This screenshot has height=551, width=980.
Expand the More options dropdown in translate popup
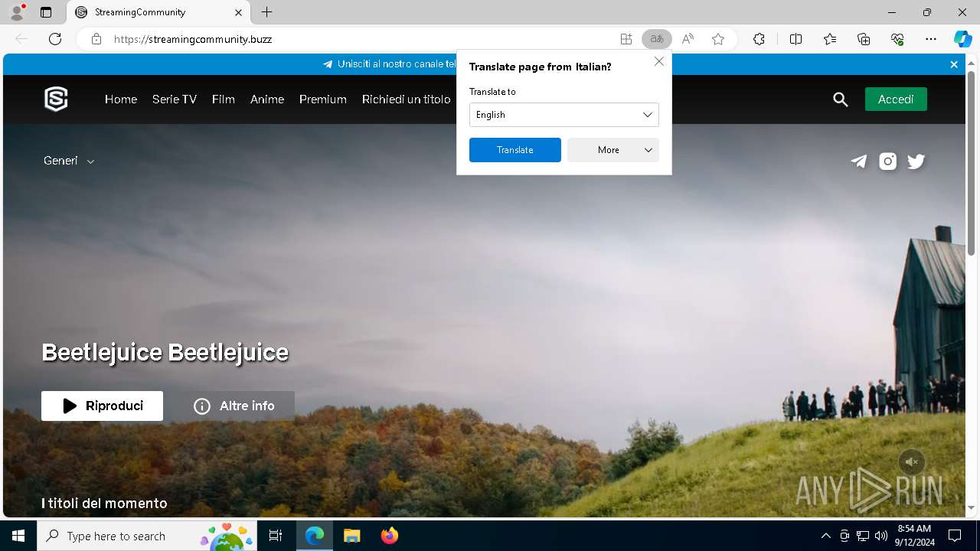[x=613, y=150]
